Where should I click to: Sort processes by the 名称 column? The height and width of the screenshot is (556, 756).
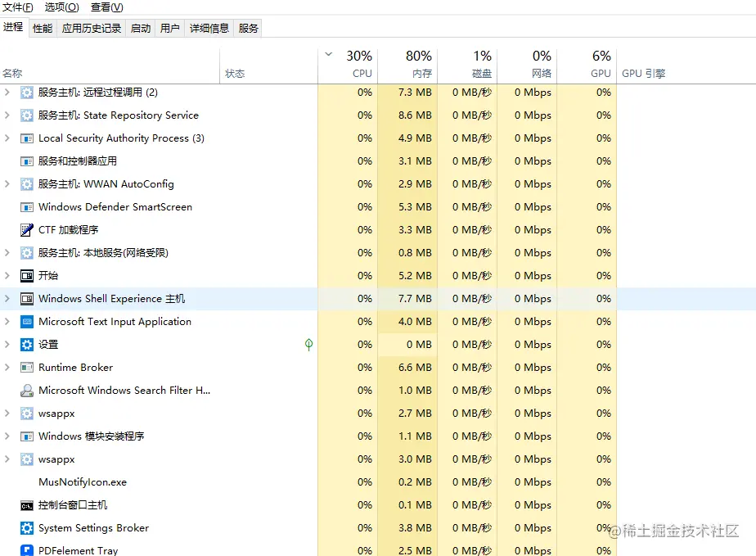[x=110, y=66]
